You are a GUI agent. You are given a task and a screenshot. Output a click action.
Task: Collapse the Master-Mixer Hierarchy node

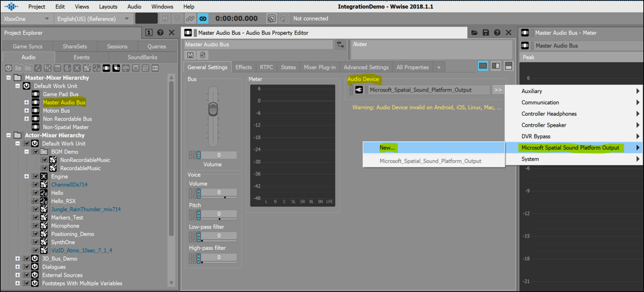pyautogui.click(x=9, y=78)
